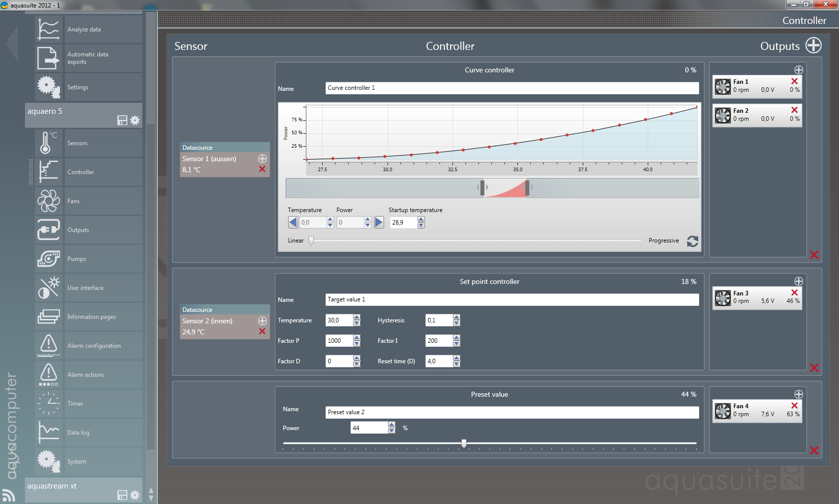Screen dimensions: 839x504
Task: Open the Analyze data icon
Action: (x=48, y=29)
